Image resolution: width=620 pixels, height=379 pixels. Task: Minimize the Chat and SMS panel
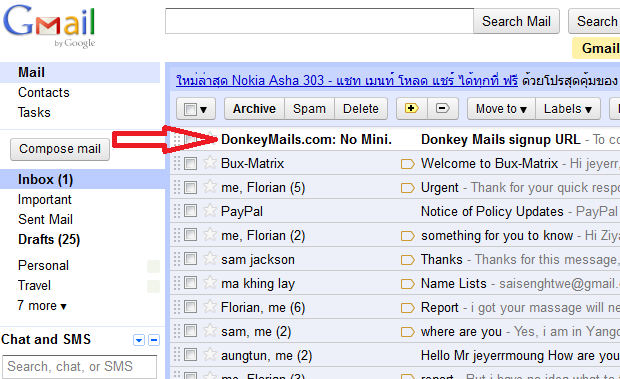pyautogui.click(x=154, y=340)
